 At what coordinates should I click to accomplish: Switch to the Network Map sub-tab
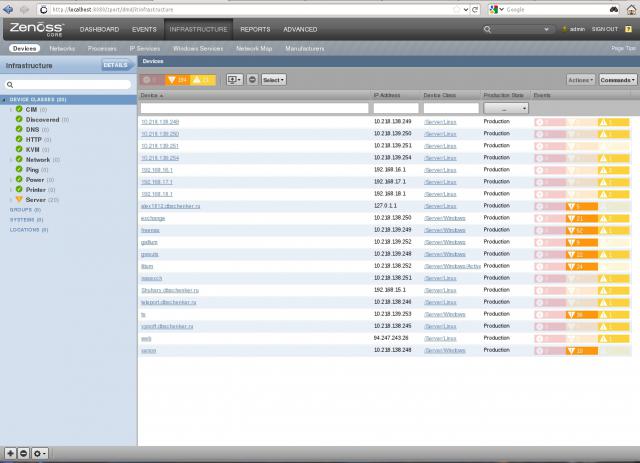pyautogui.click(x=254, y=49)
